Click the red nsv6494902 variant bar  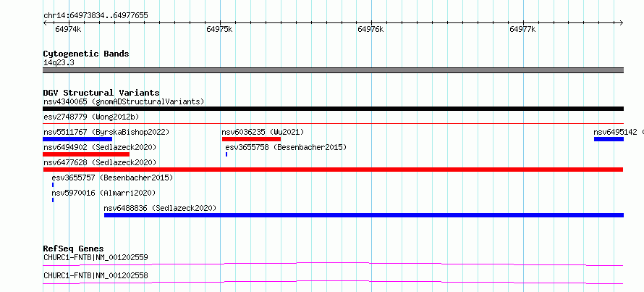pyautogui.click(x=86, y=154)
